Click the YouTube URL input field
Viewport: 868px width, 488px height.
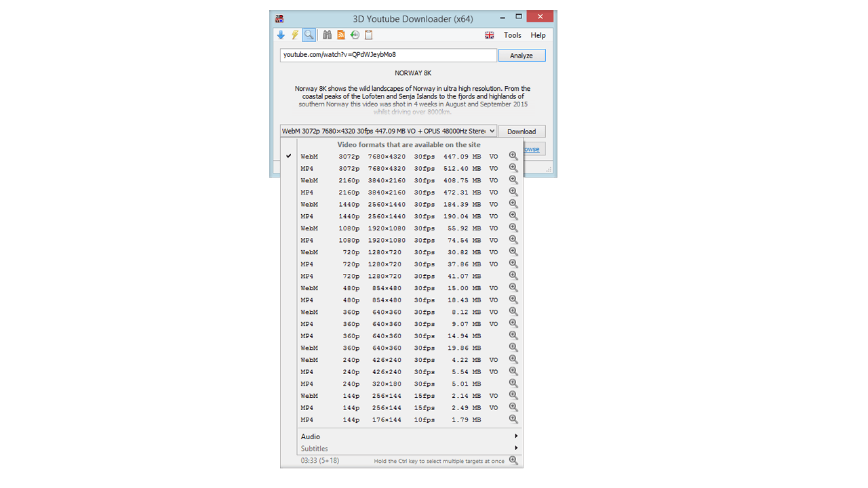[387, 55]
